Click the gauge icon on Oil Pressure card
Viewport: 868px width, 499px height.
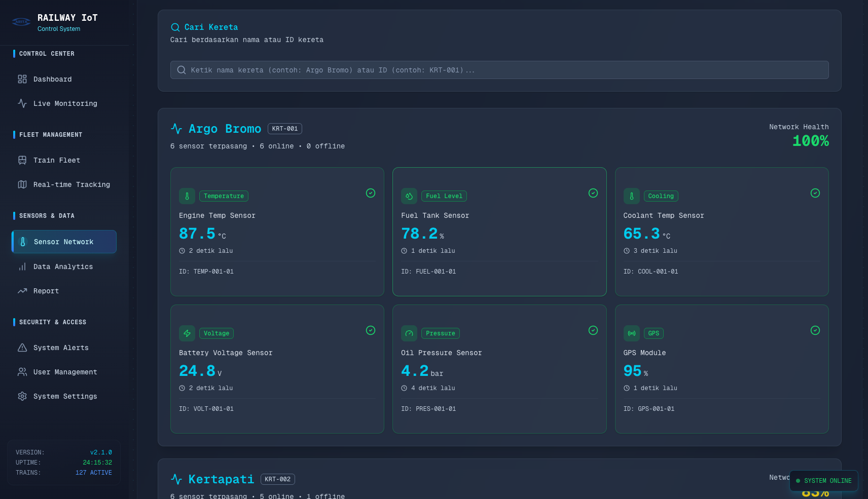point(409,333)
